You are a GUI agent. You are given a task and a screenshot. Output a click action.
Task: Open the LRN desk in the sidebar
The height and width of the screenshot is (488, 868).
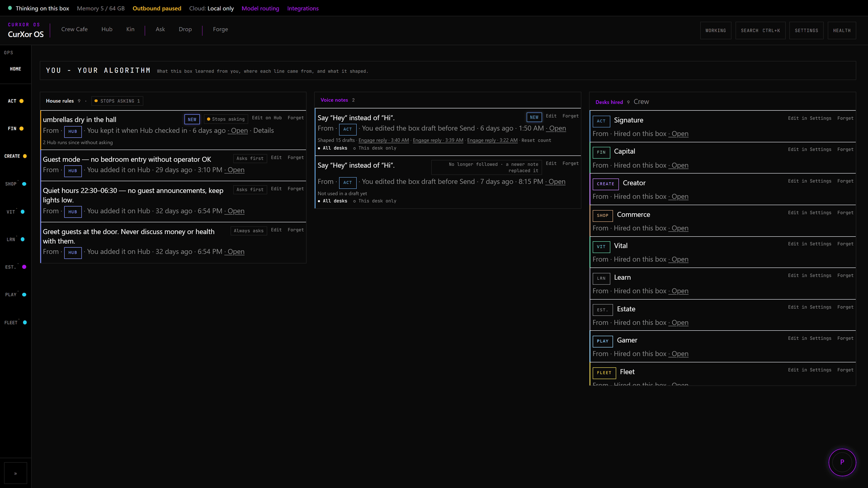point(15,239)
